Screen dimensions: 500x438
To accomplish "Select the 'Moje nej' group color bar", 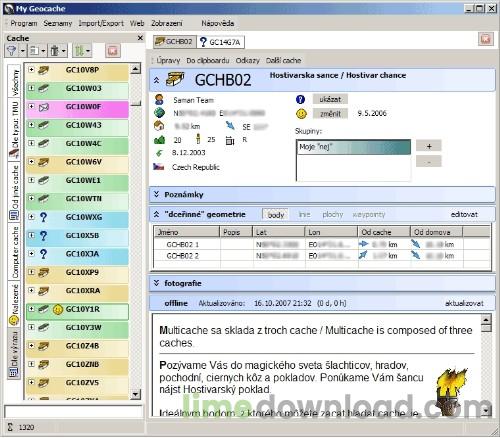I will pos(353,147).
